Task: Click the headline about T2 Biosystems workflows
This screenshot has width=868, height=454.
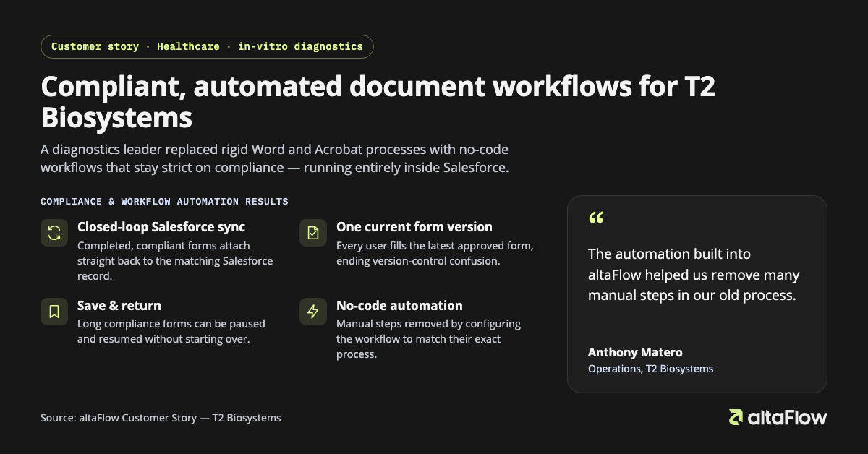Action: coord(378,101)
